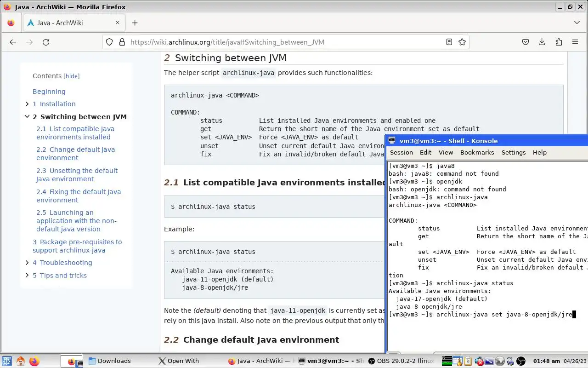Open the home folder taskbar icon

(21, 361)
